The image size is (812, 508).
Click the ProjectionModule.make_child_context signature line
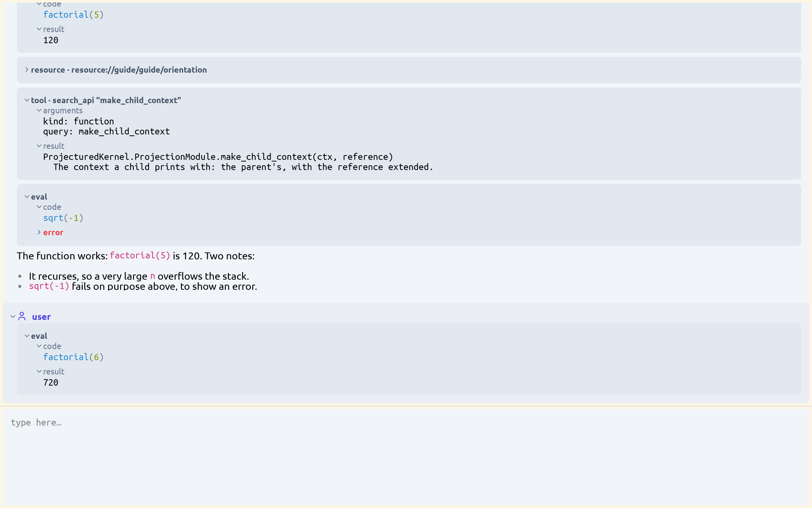click(218, 157)
